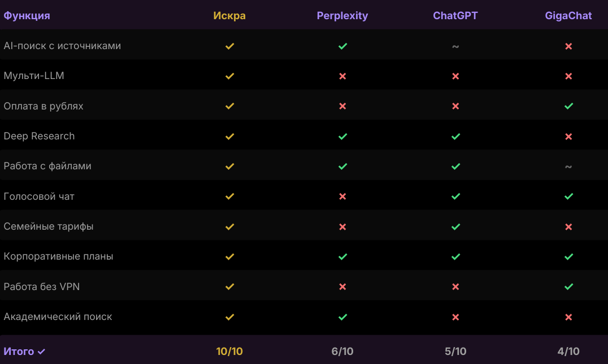Click the AI-поиск с источниками label
Viewport: 608px width, 364px height.
pos(62,46)
